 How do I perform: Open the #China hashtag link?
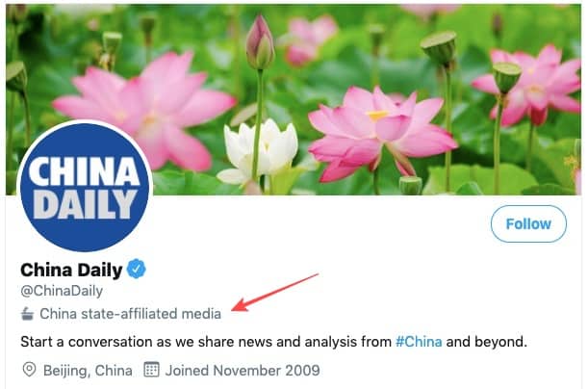(x=419, y=342)
